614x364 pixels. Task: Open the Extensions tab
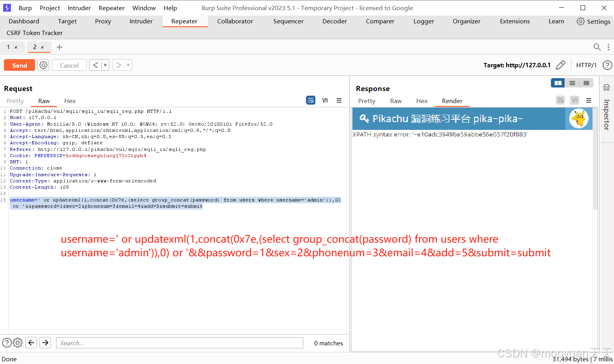pos(515,21)
